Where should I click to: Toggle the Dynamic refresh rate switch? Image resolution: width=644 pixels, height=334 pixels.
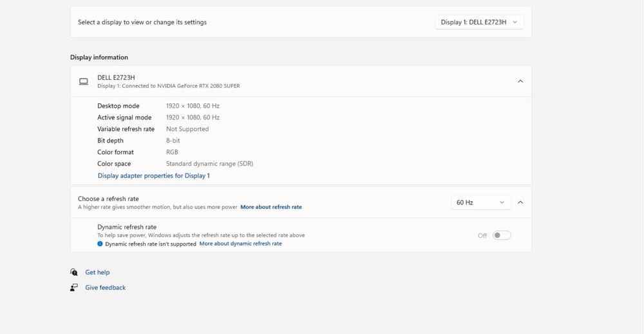[502, 235]
